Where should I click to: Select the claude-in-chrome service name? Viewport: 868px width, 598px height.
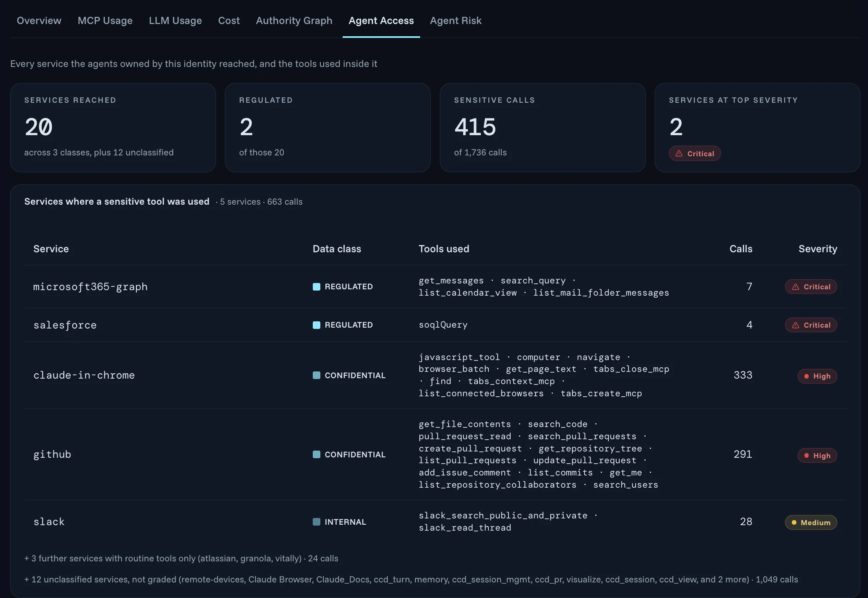click(x=84, y=375)
